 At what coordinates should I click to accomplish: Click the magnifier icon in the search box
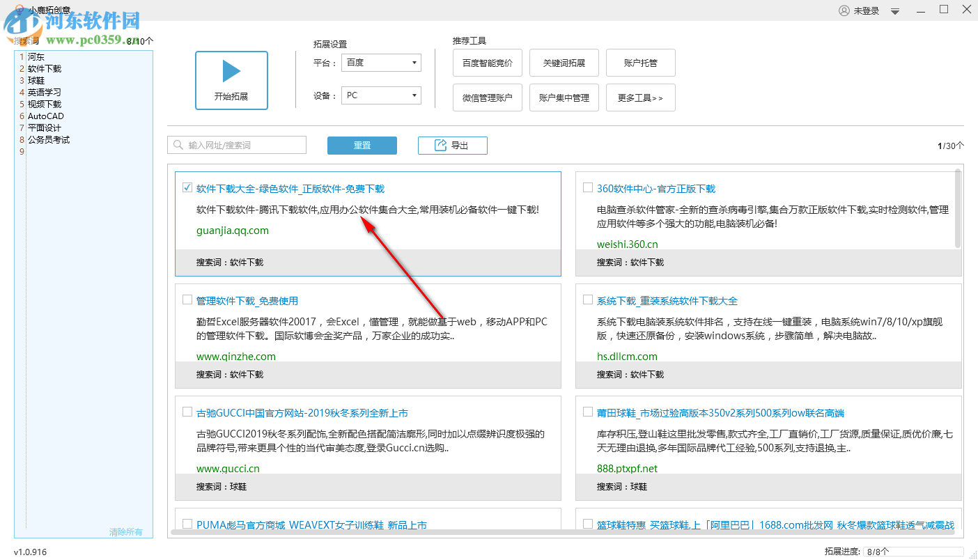click(x=178, y=145)
